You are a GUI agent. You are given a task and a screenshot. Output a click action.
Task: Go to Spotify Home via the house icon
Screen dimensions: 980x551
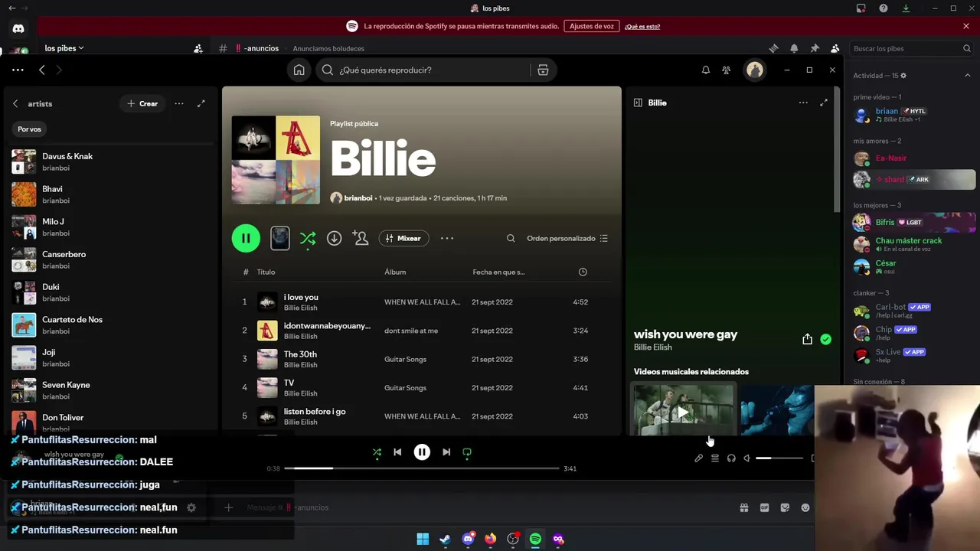tap(299, 70)
